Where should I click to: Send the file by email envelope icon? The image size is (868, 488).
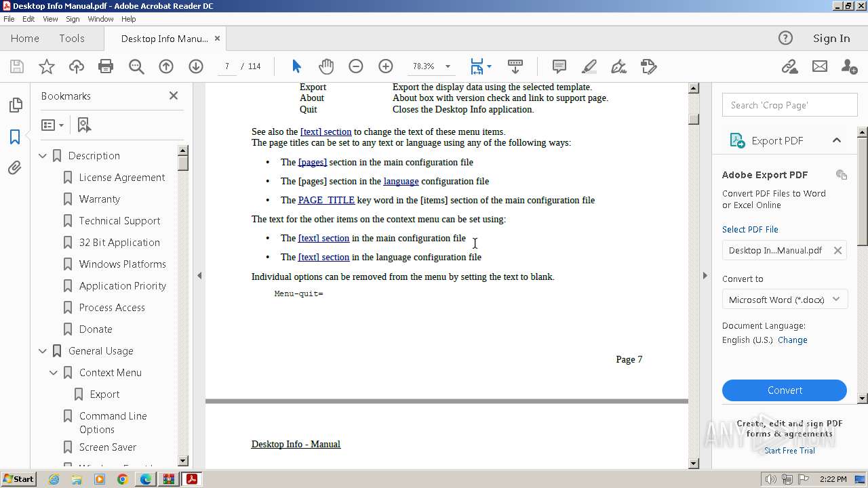click(820, 66)
